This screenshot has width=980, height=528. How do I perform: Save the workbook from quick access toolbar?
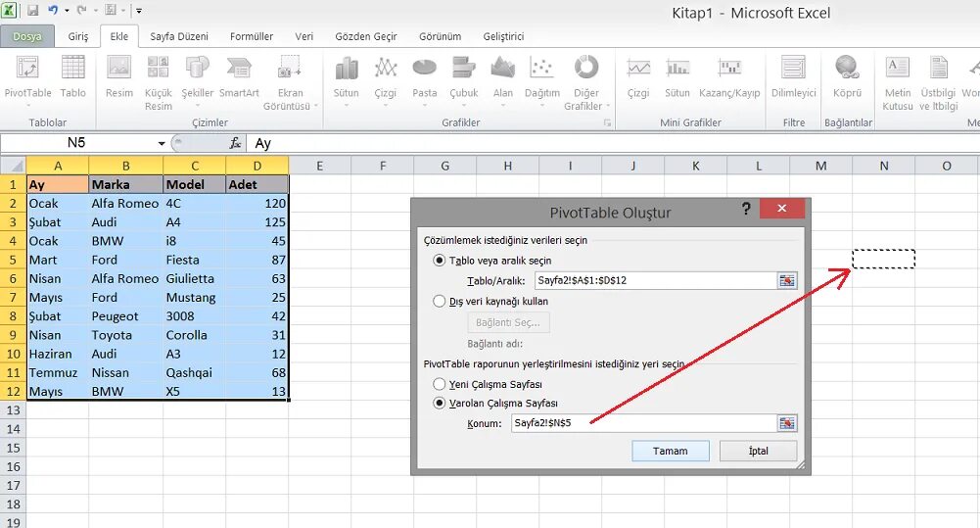click(x=32, y=10)
